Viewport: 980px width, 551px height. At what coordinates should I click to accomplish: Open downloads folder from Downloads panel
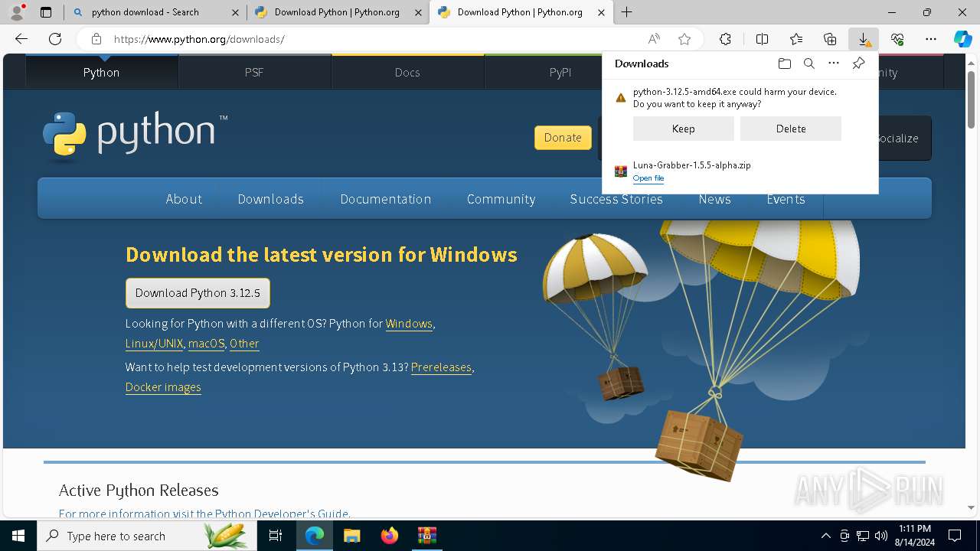[x=784, y=64]
